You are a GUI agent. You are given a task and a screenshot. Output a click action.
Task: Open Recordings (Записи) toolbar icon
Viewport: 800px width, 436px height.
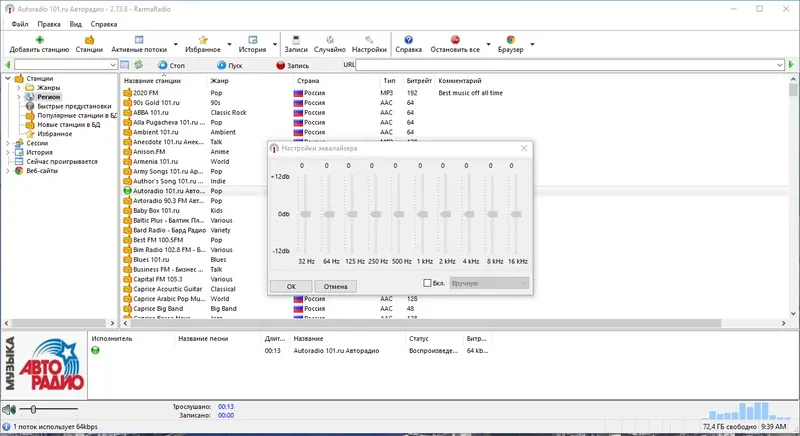(x=296, y=40)
